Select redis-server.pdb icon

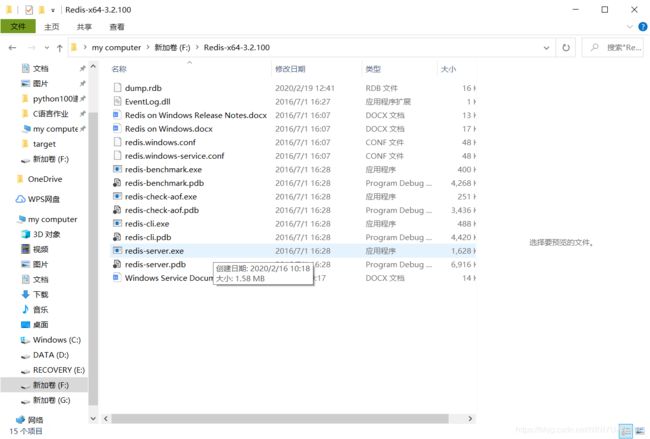tap(117, 264)
